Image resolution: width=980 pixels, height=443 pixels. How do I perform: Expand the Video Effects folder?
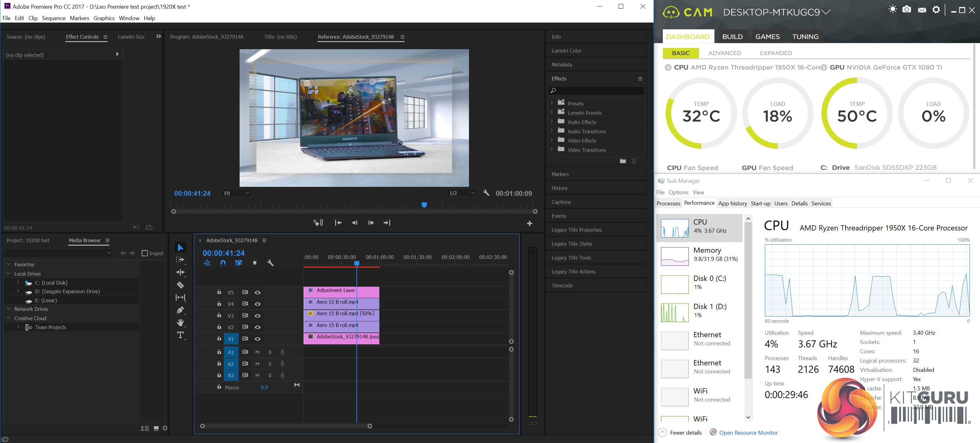point(552,140)
